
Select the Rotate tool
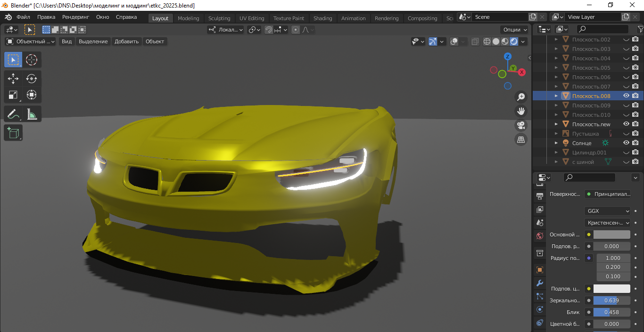tap(32, 79)
